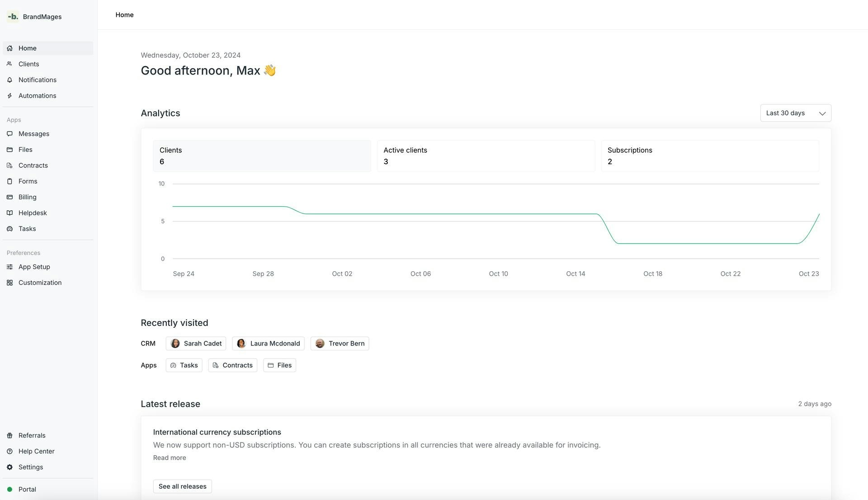Click the App Setup sliders icon

click(9, 267)
